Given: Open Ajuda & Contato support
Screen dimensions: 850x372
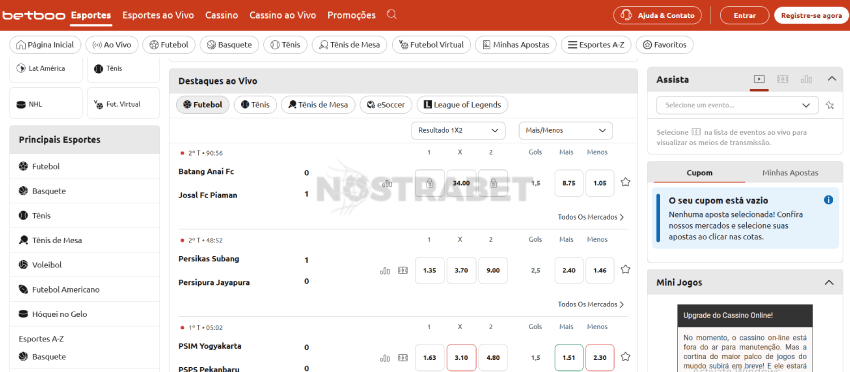Looking at the screenshot, I should click(x=658, y=15).
